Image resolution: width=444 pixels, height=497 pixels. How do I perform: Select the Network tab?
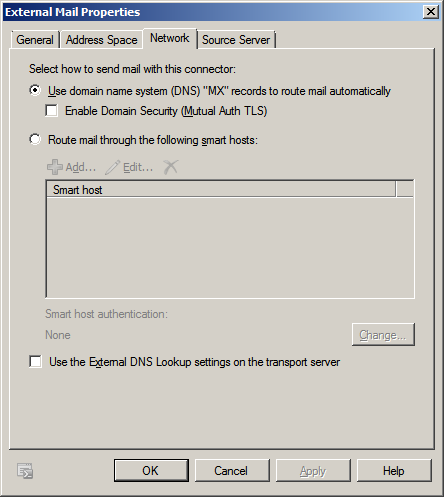170,38
